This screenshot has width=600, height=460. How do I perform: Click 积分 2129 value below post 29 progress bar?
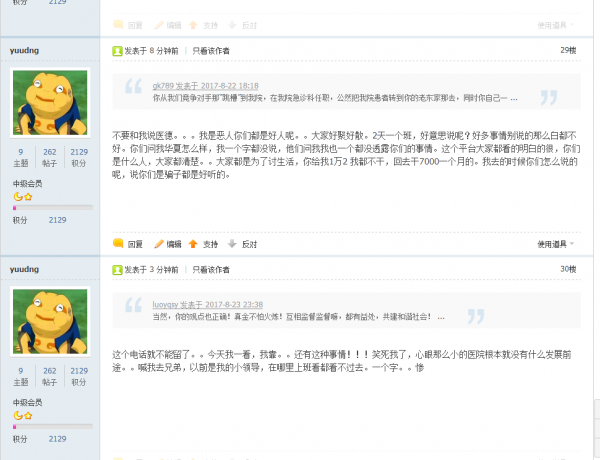(x=57, y=220)
